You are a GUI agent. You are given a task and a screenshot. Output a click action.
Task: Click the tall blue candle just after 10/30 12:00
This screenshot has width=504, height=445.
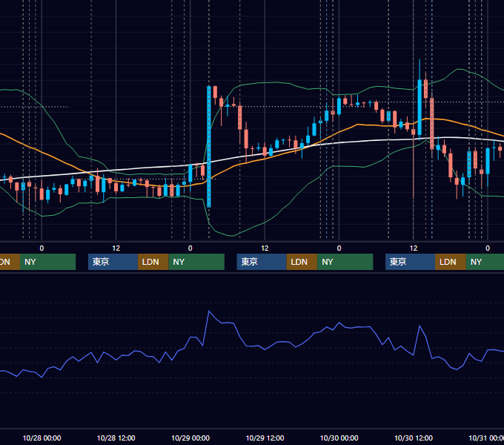pyautogui.click(x=420, y=107)
